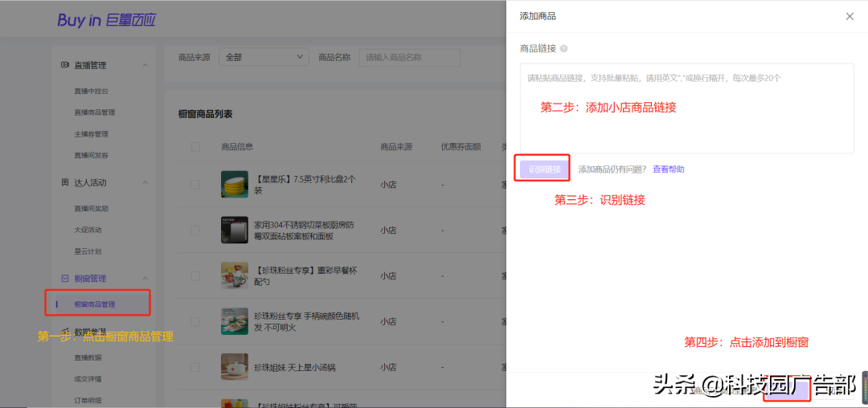Click the 橱窗管理 sidebar icon
The image size is (868, 408).
tap(64, 278)
